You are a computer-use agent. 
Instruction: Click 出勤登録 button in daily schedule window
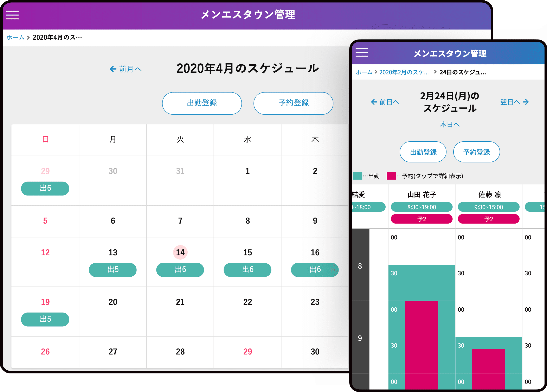click(x=423, y=152)
